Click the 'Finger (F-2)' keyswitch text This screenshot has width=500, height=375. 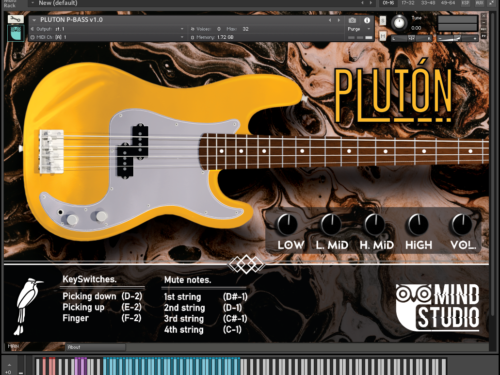[102, 318]
